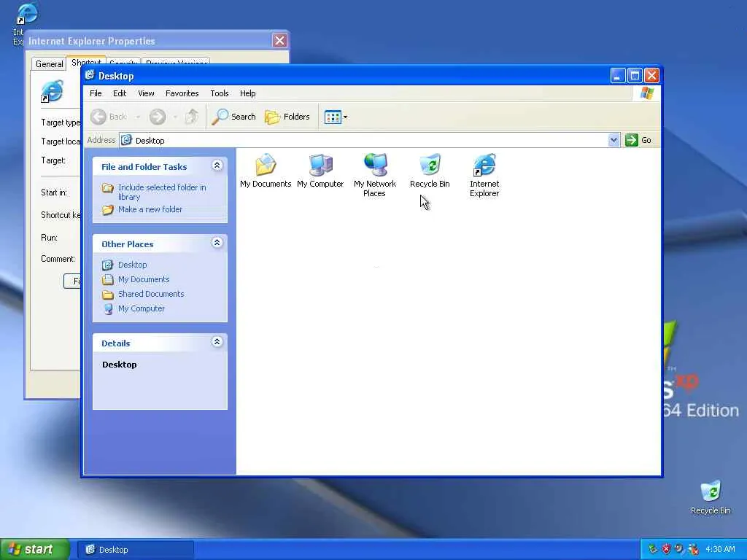Open the View menu
The height and width of the screenshot is (560, 747).
tap(146, 93)
